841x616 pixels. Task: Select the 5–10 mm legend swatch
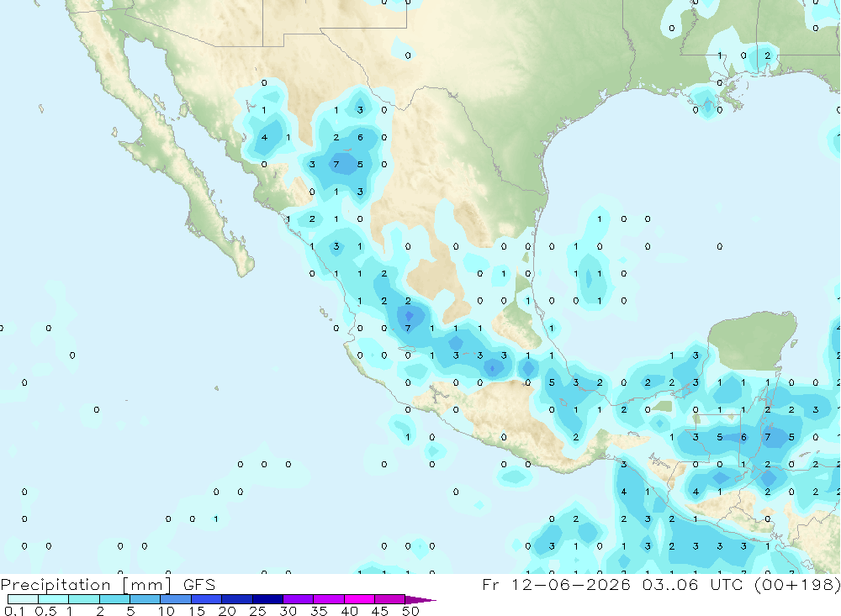click(145, 599)
